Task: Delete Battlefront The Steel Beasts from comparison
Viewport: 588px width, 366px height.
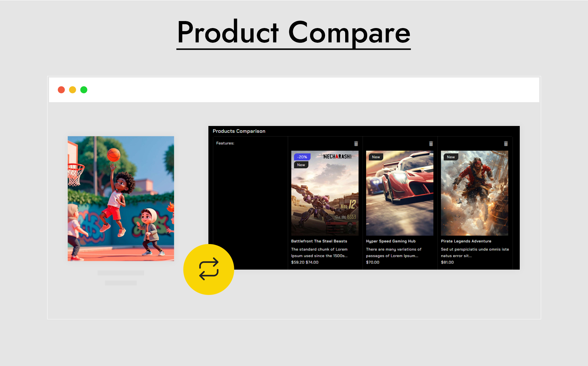Action: click(356, 143)
